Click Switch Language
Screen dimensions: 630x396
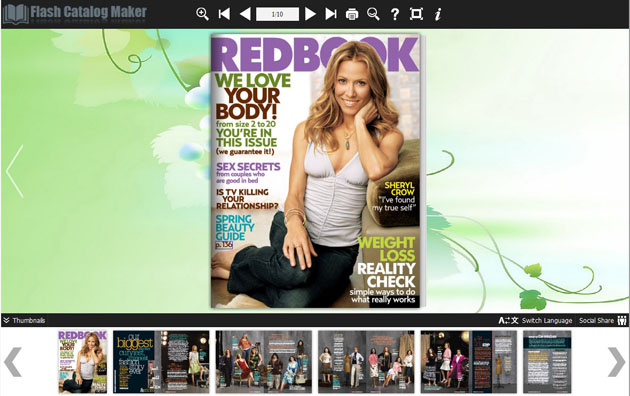click(x=547, y=320)
